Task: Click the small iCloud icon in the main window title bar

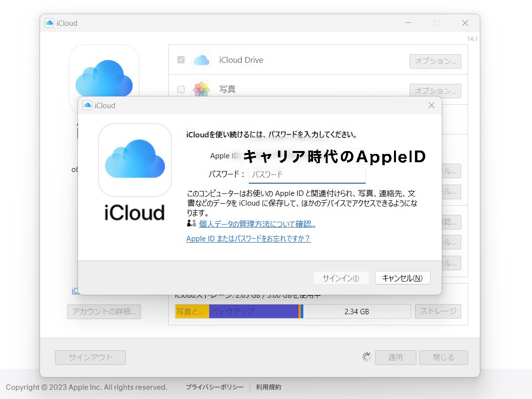Action: (x=49, y=23)
